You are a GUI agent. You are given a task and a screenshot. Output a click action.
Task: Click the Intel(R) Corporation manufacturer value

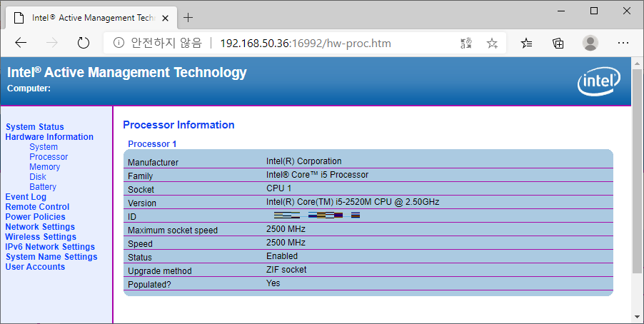pyautogui.click(x=303, y=161)
